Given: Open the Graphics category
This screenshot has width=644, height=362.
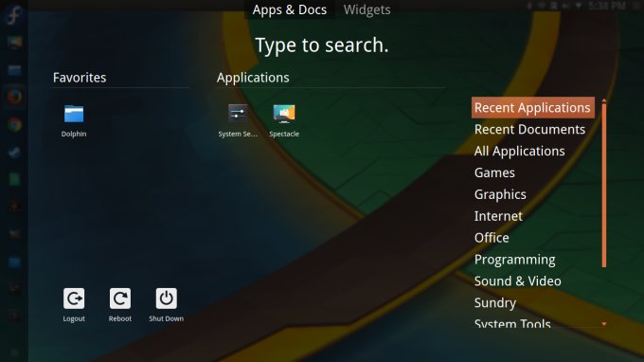Looking at the screenshot, I should (500, 194).
